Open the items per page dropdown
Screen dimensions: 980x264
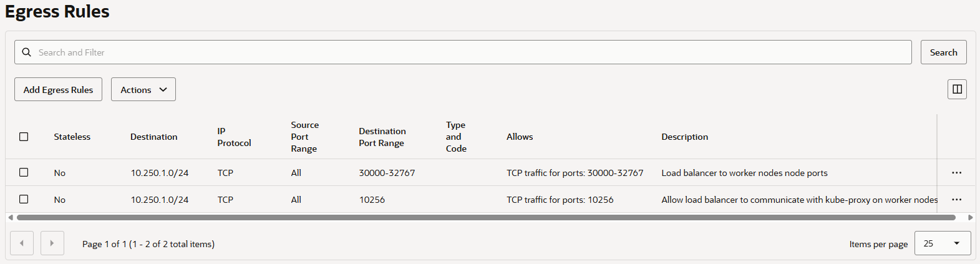pos(942,243)
